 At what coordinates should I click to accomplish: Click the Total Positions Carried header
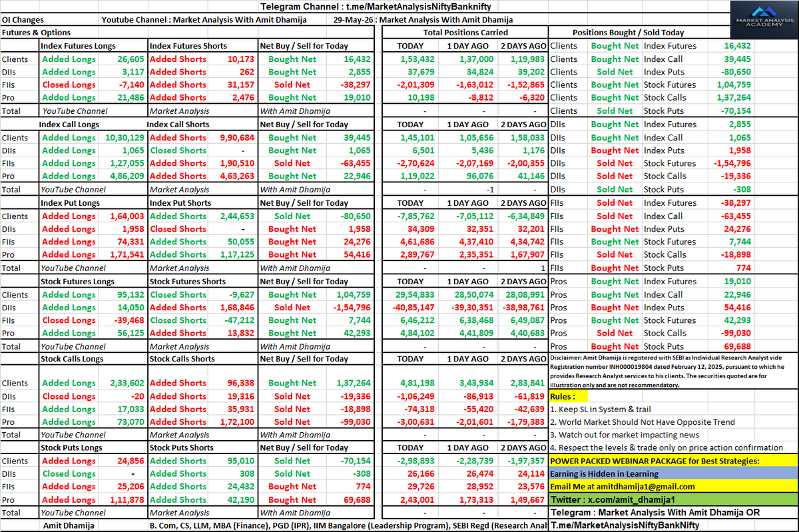coord(465,33)
